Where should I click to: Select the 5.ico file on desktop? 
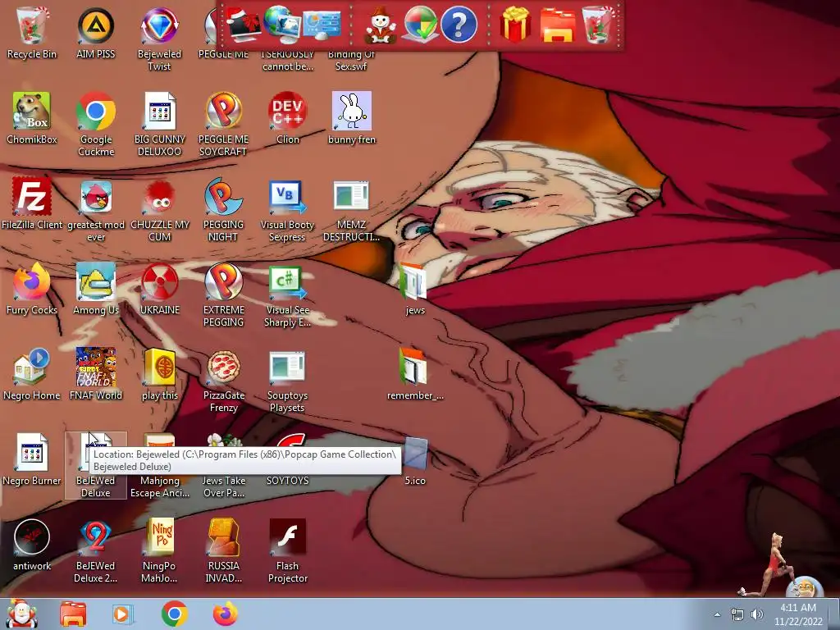(415, 462)
